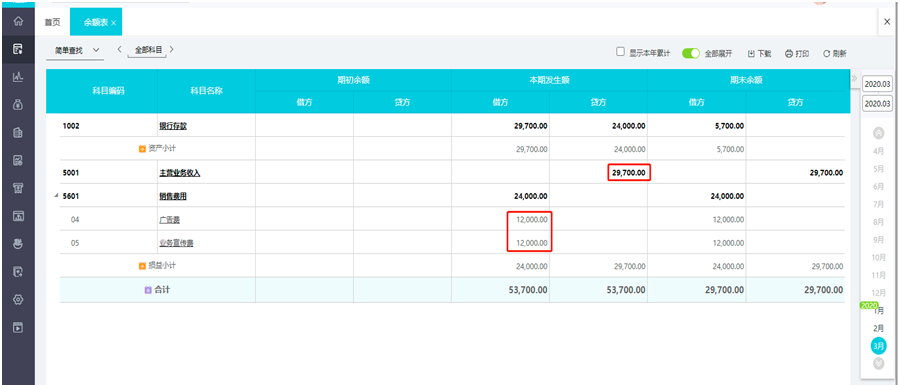
Task: Select the 余额表 tab
Action: click(96, 22)
